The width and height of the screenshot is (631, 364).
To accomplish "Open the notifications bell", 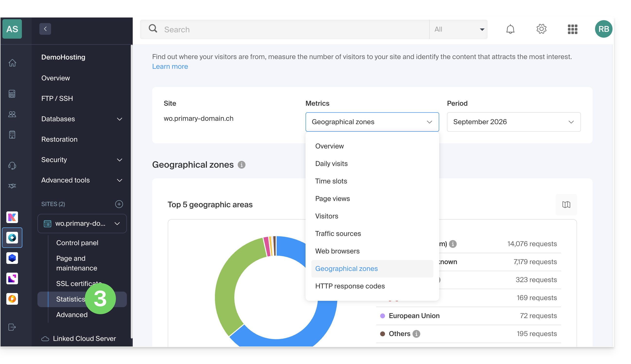I will (510, 29).
